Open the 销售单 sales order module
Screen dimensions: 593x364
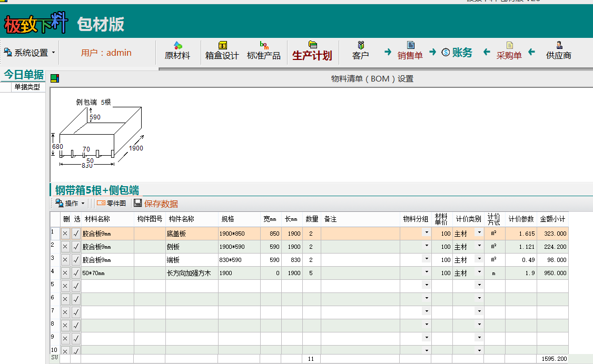pos(410,52)
